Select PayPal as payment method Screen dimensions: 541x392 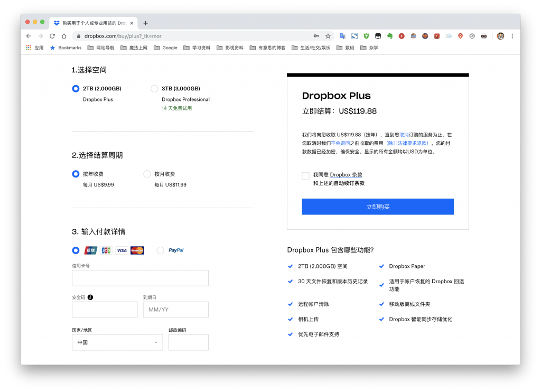(160, 250)
